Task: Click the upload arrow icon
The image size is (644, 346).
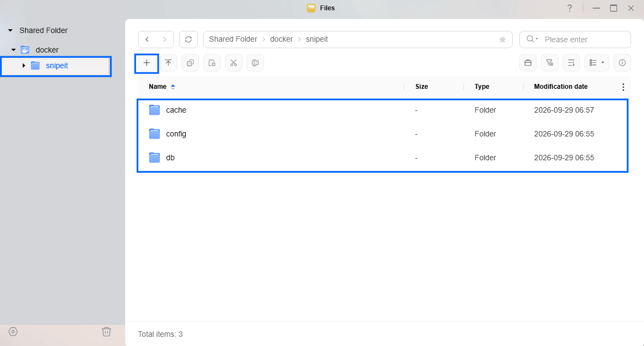Action: [169, 63]
